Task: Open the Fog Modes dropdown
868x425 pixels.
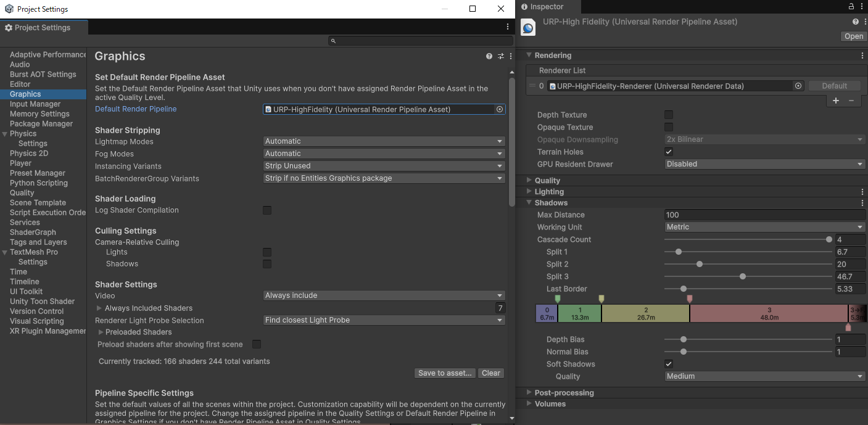Action: point(384,154)
